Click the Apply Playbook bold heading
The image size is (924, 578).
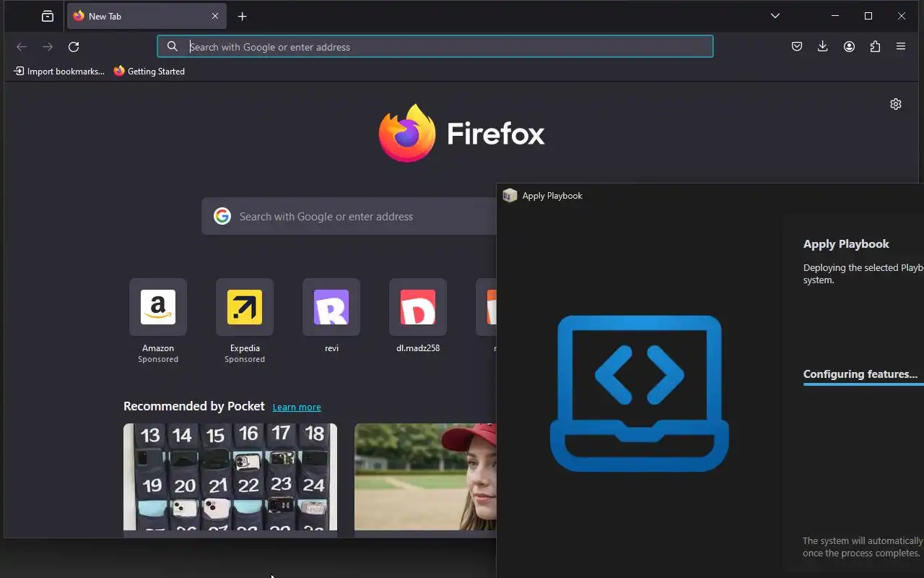[846, 244]
